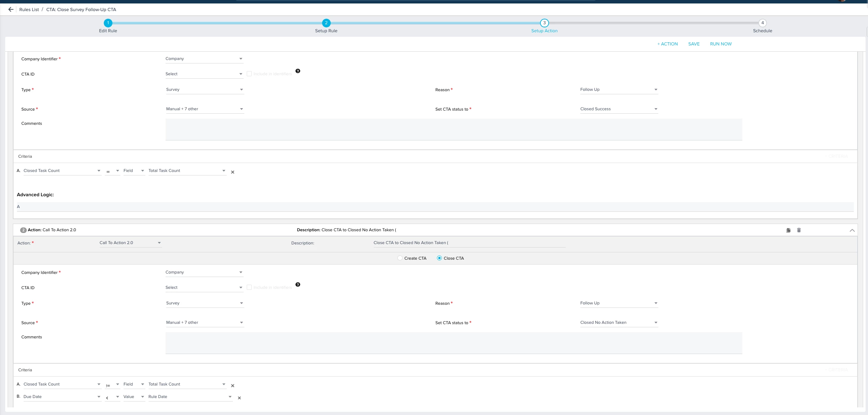Image resolution: width=868 pixels, height=415 pixels.
Task: Go to the Setup Rule step
Action: (326, 23)
